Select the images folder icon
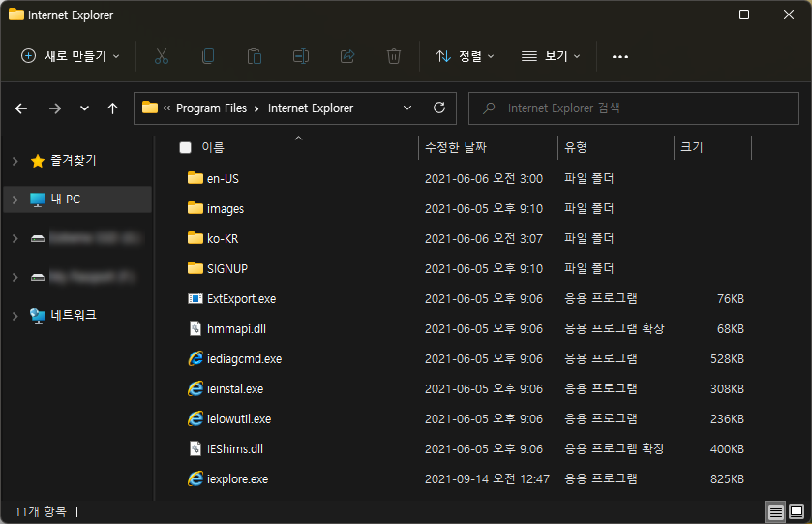Screen dimensions: 812x524 pos(195,208)
